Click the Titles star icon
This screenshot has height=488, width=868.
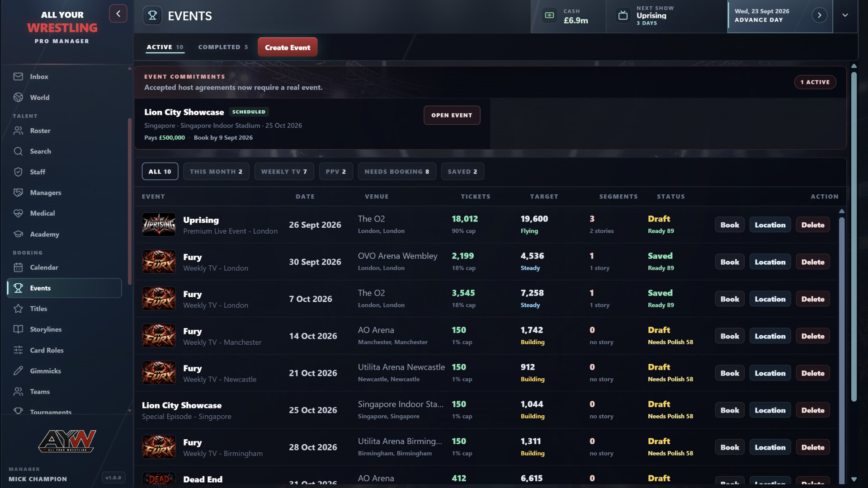(18, 309)
